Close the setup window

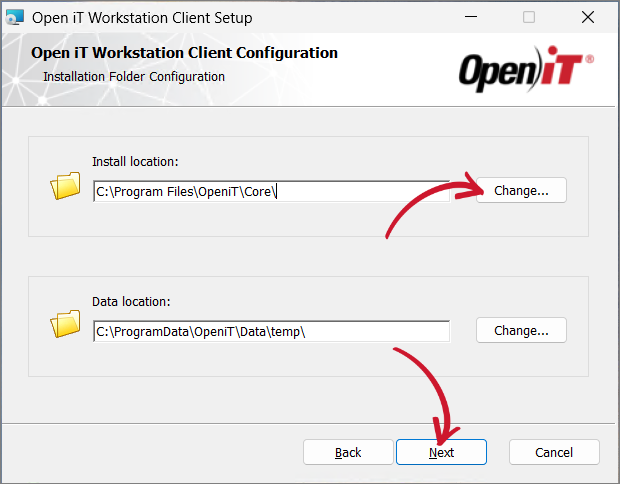(x=588, y=17)
